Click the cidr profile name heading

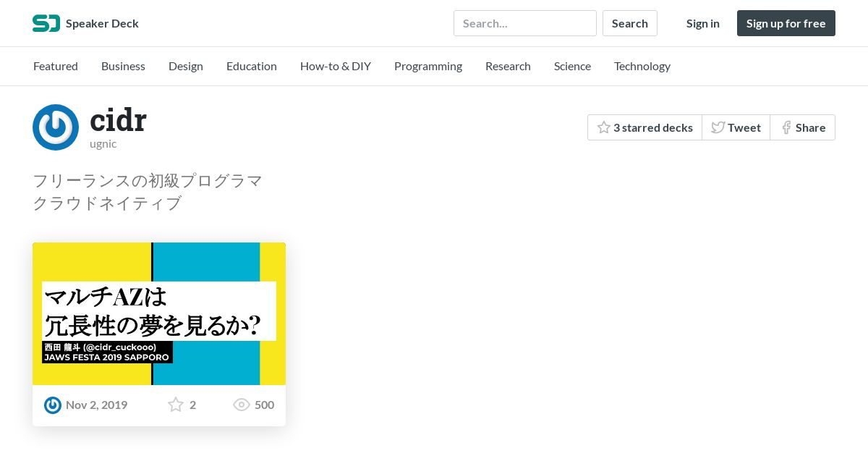(x=118, y=119)
